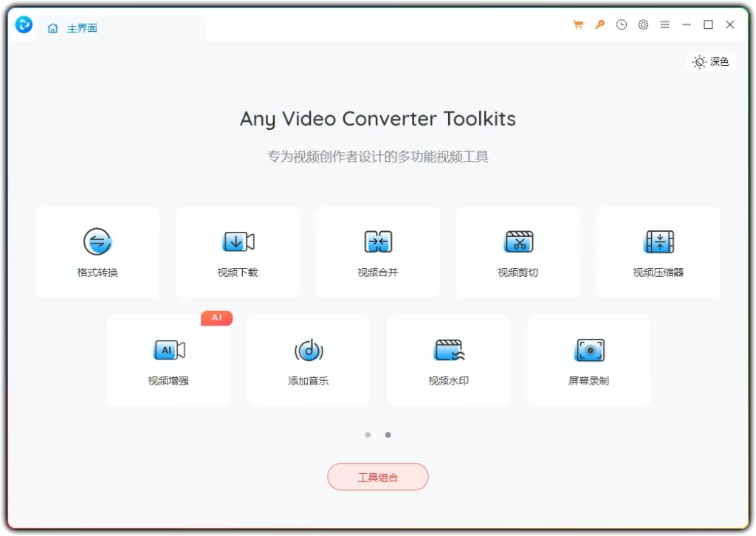Open the 视频合并 video merge tool
756x536 pixels.
pos(378,252)
